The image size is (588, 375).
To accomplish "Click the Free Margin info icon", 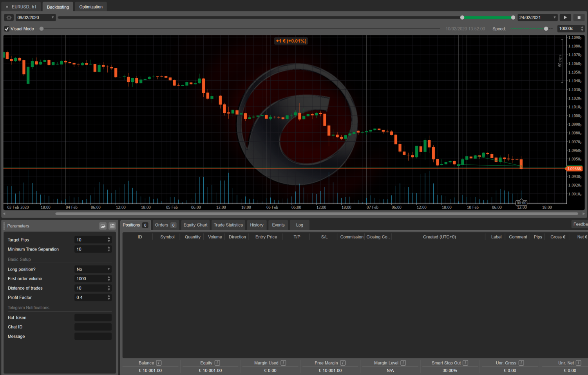I will point(343,363).
